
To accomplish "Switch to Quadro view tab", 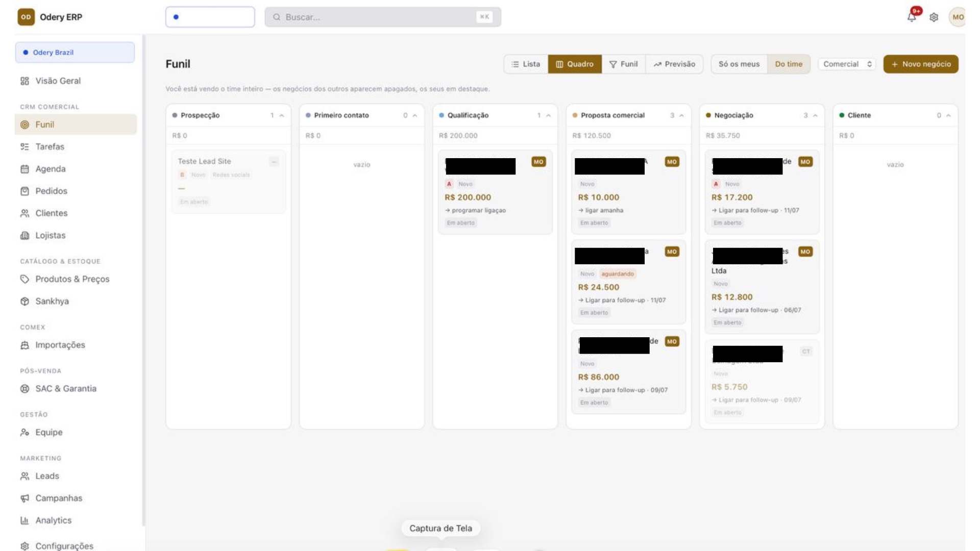I will (x=575, y=64).
